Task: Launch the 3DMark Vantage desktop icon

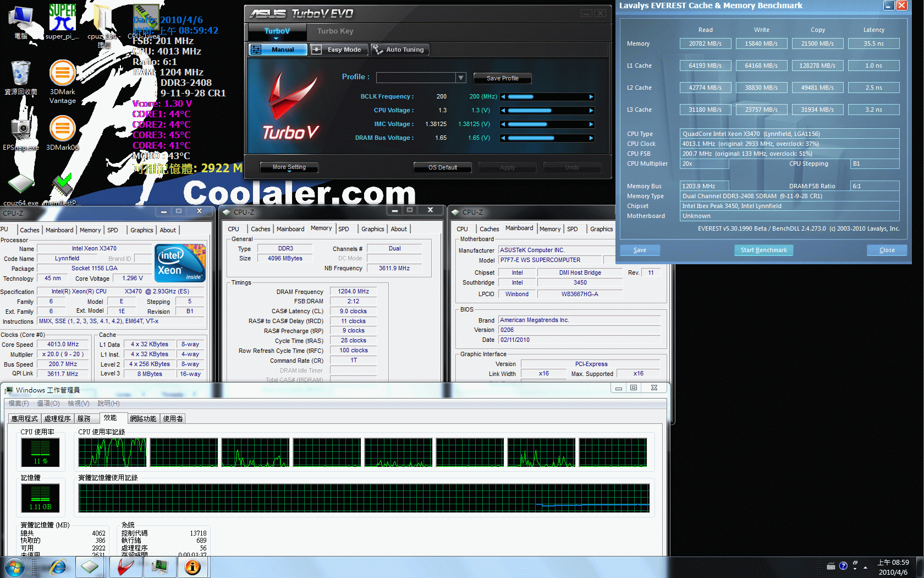Action: click(62, 81)
